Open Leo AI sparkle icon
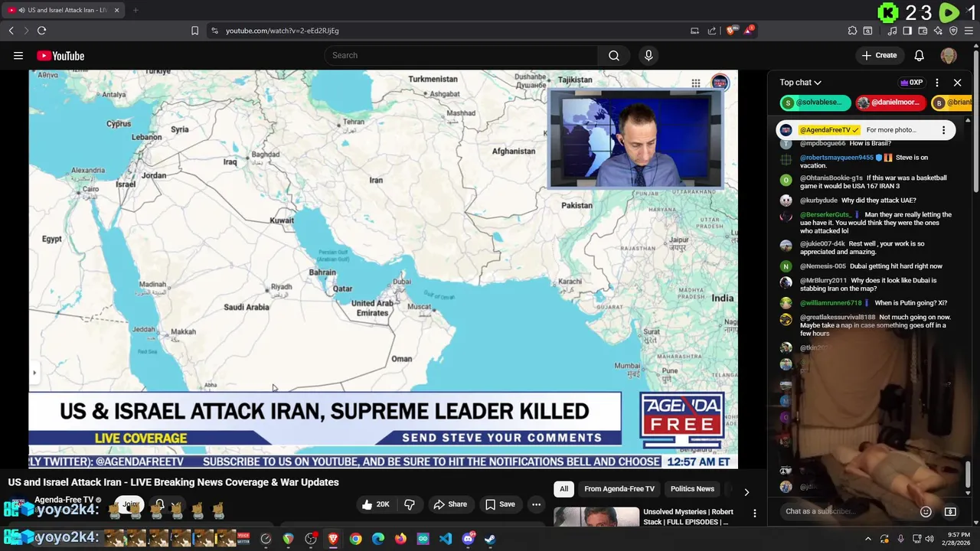Viewport: 980px width, 551px height. 938,31
